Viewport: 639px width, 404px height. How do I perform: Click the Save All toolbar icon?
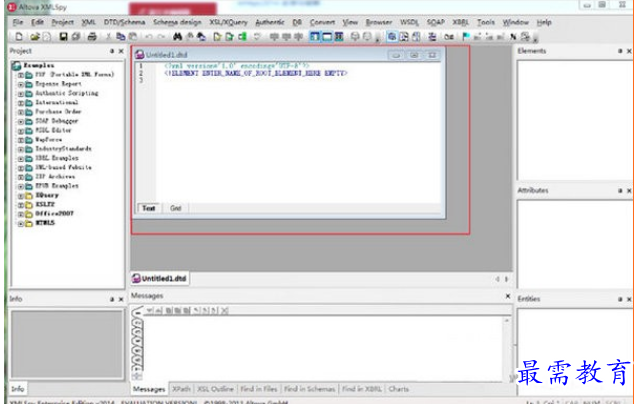[x=76, y=37]
